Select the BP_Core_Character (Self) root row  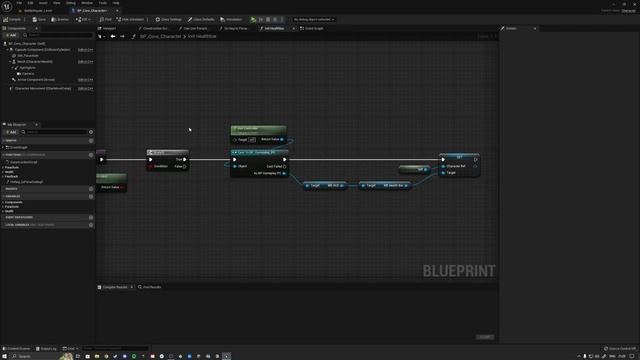click(27, 44)
